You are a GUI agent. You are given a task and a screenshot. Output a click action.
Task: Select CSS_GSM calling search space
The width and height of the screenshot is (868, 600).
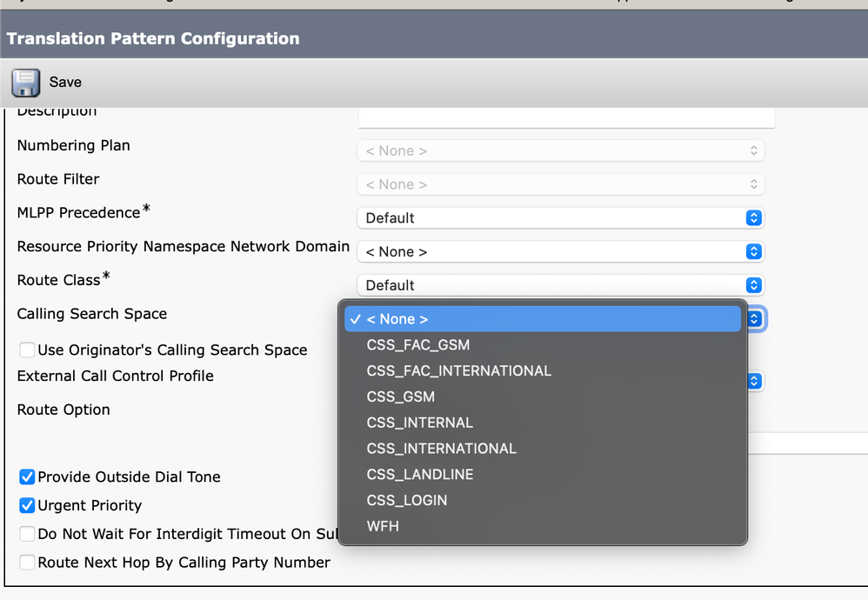tap(543, 397)
